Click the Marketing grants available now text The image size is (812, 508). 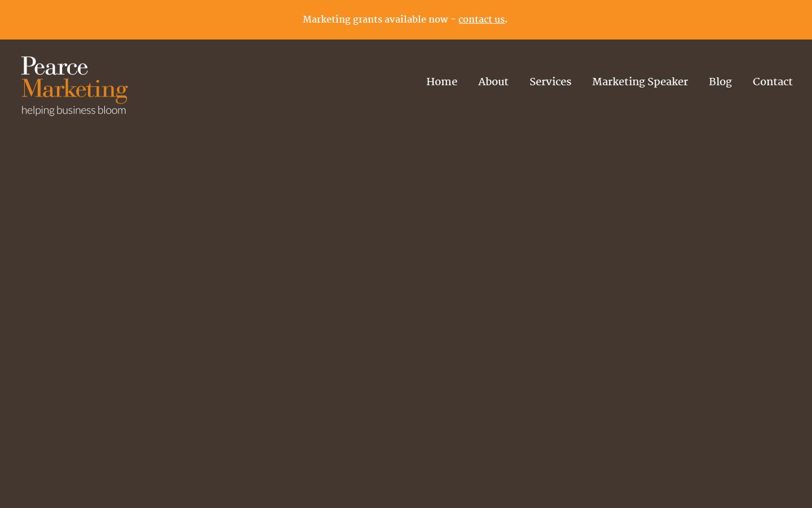point(376,19)
